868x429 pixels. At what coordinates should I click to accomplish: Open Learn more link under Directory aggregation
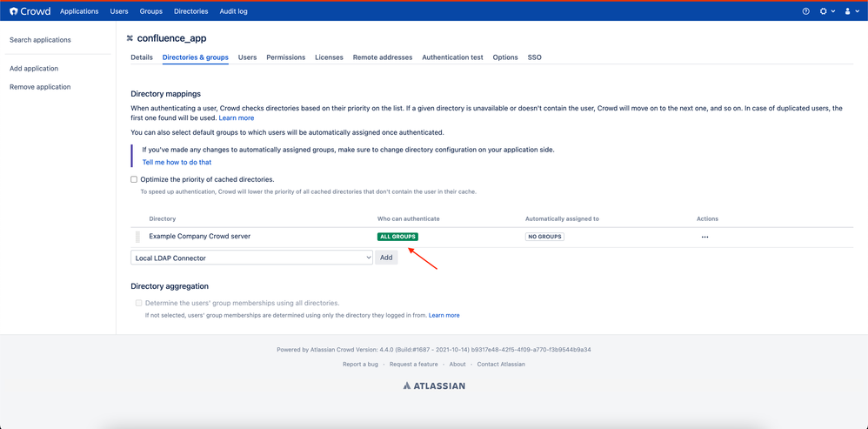coord(444,315)
